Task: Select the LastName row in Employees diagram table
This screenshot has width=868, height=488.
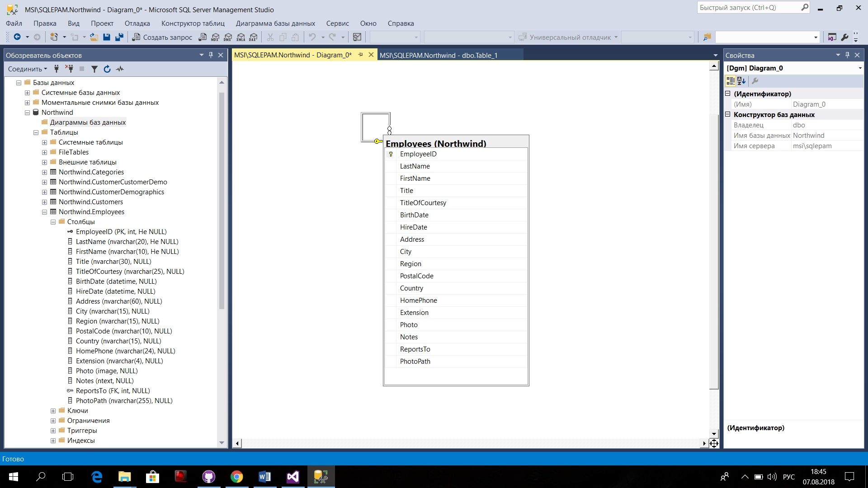Action: 456,166
